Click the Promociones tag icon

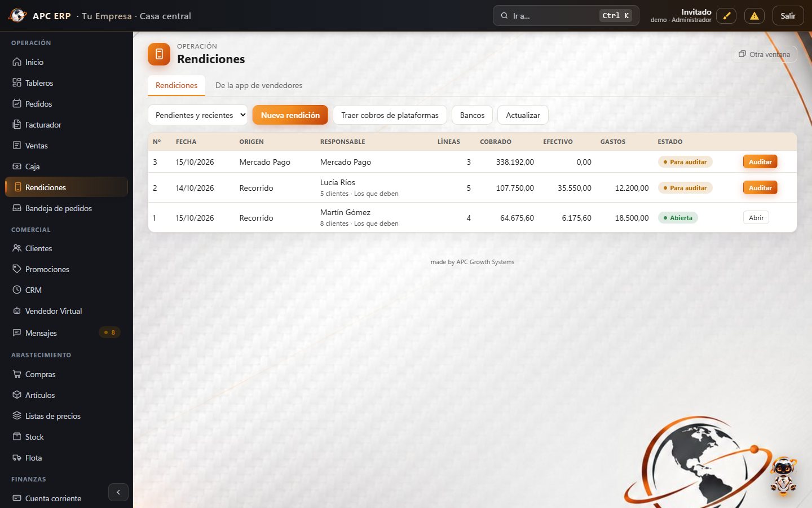(17, 269)
